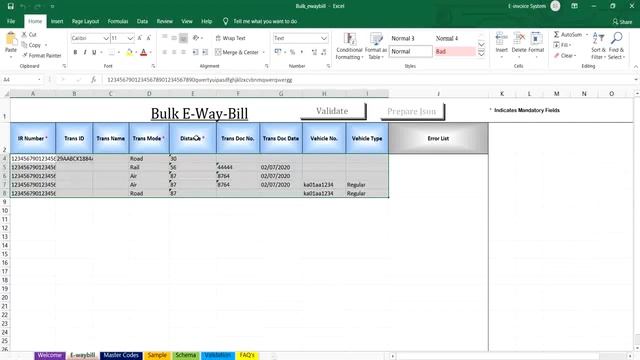Apply the Normal 3 cell style

pos(410,38)
